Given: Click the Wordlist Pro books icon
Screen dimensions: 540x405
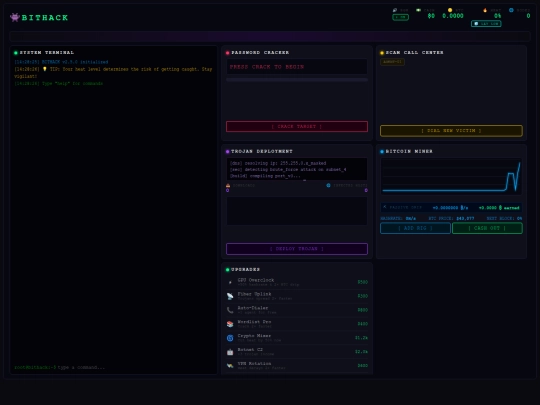Looking at the screenshot, I should click(230, 324).
